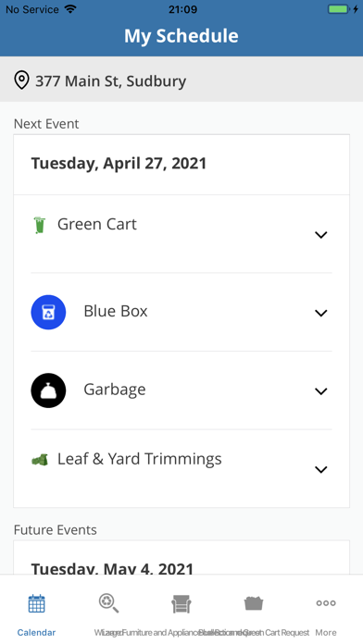Expand the Leaf & Yard Trimmings chevron

[320, 469]
